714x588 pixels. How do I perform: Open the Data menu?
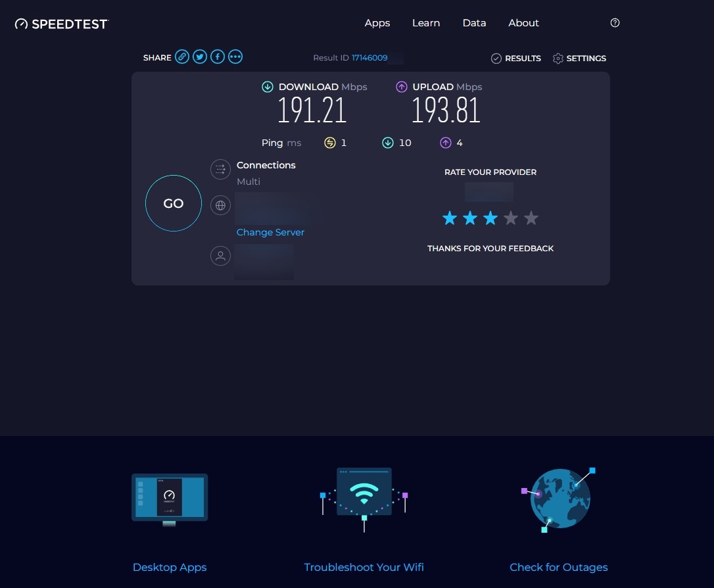(x=474, y=23)
